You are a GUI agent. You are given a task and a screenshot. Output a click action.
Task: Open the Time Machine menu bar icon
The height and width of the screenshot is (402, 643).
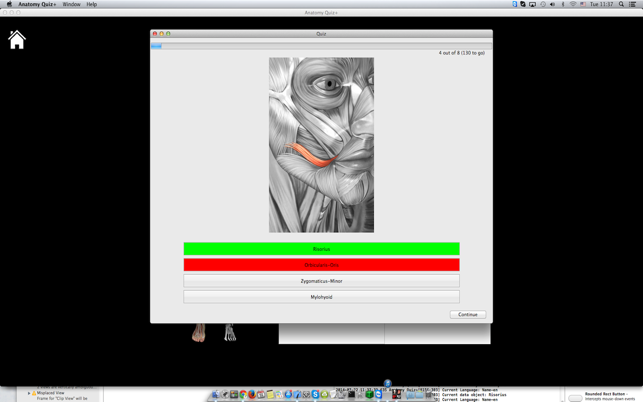(543, 4)
